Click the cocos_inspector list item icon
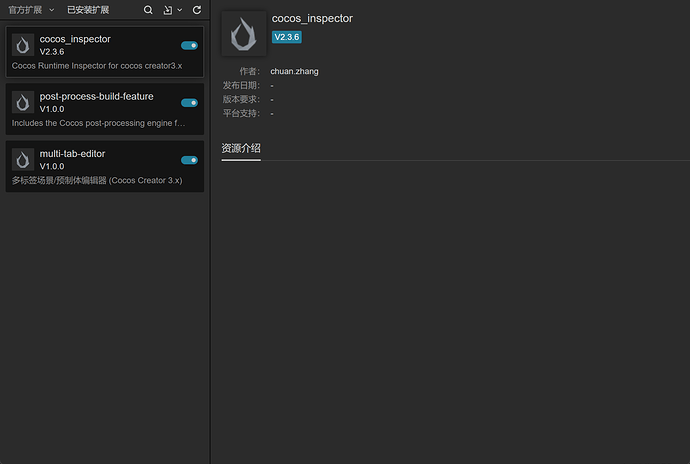The width and height of the screenshot is (690, 464). [23, 45]
